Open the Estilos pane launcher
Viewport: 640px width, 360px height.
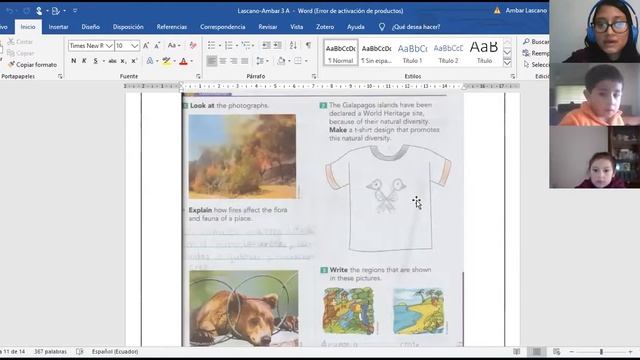[x=513, y=76]
